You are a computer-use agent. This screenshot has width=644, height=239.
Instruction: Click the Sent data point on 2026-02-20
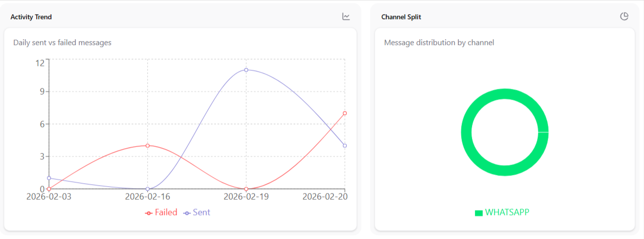[x=345, y=146]
